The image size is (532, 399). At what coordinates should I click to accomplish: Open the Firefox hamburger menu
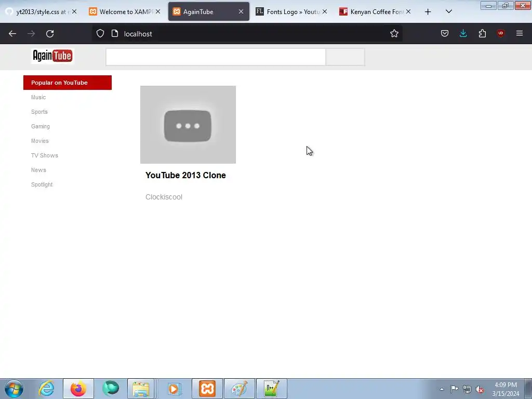pyautogui.click(x=519, y=33)
